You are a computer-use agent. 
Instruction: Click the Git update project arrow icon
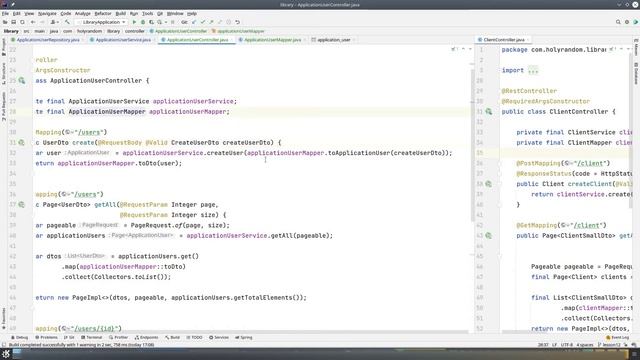(194, 22)
